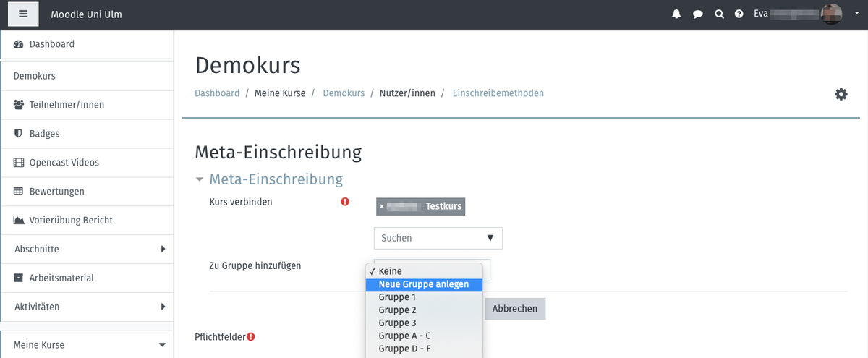Open the messages speech bubble icon
Image resolution: width=868 pixels, height=358 pixels.
(697, 14)
